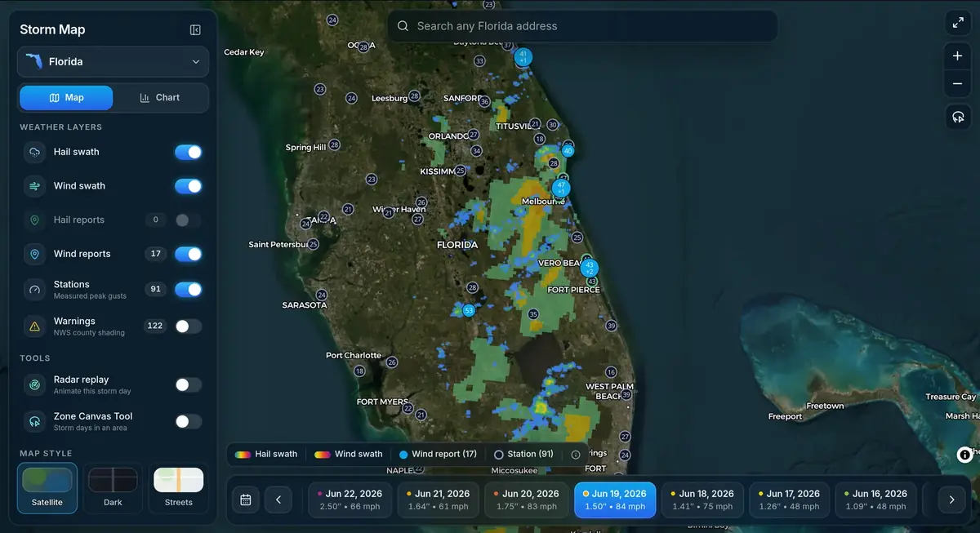Enable the Hail reports toggle

tap(188, 220)
